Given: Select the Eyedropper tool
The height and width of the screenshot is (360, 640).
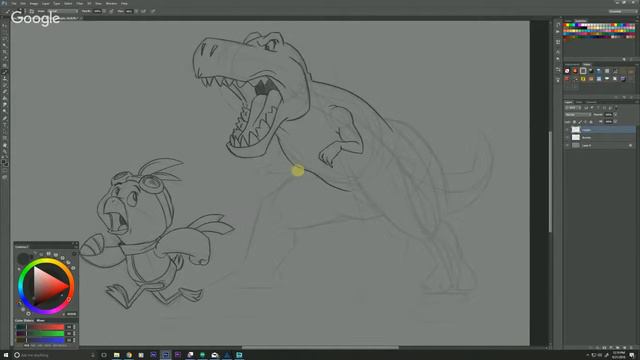Looking at the screenshot, I should click(5, 58).
